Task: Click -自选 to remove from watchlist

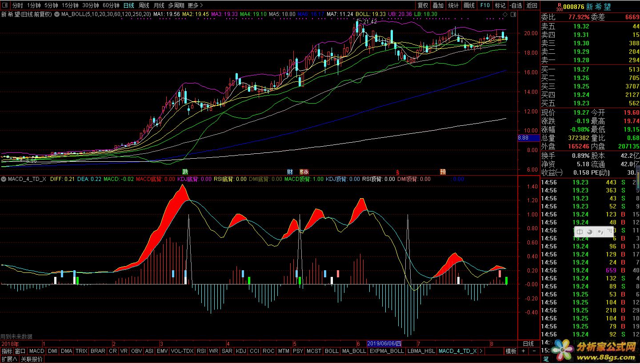Action: [516, 5]
